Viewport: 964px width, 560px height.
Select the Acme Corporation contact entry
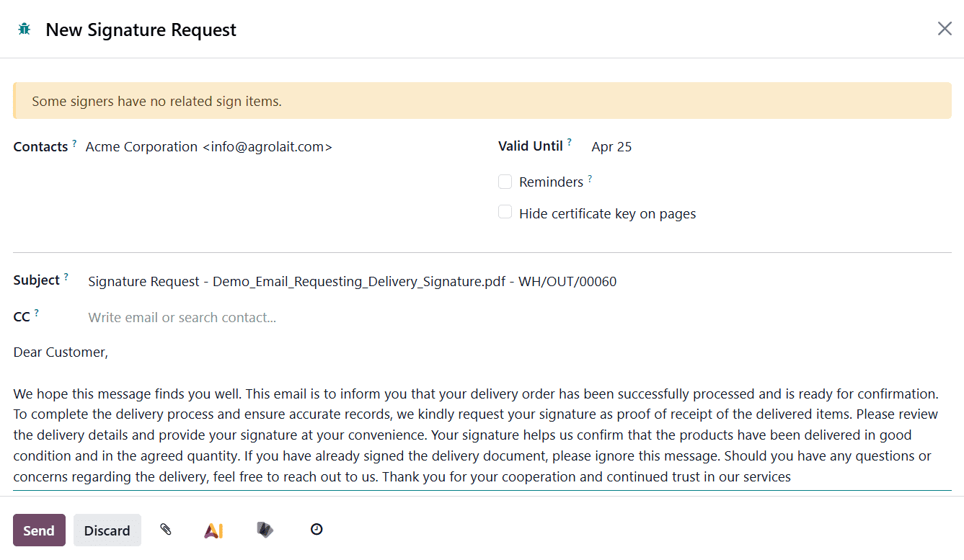[209, 146]
